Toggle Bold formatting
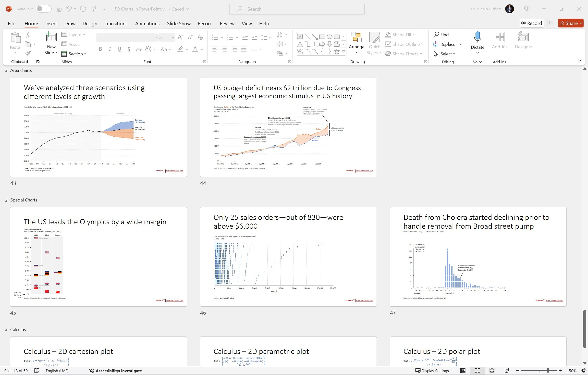Screen dimensions: 588x375 [x=100, y=49]
